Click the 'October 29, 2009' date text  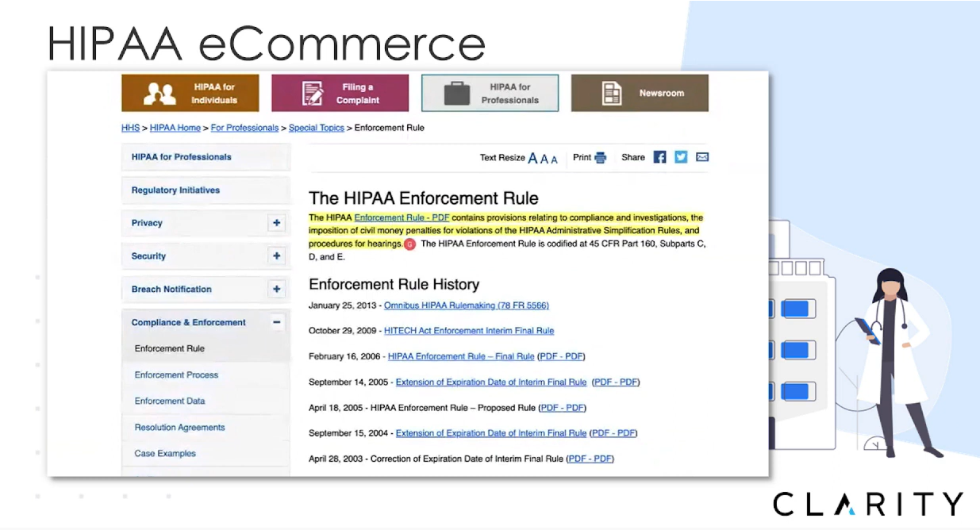point(342,331)
